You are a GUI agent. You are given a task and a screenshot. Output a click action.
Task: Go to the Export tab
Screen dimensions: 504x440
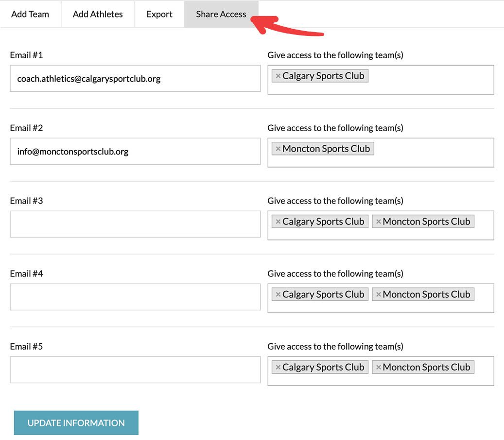(159, 14)
